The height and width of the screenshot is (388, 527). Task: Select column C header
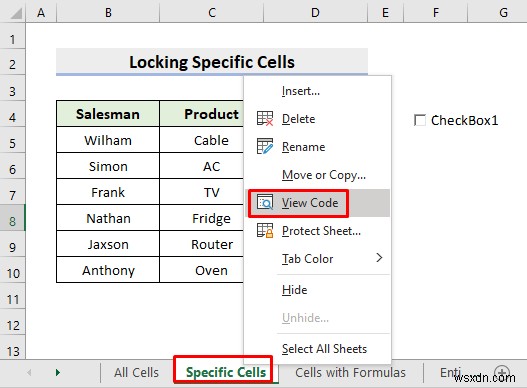point(212,13)
